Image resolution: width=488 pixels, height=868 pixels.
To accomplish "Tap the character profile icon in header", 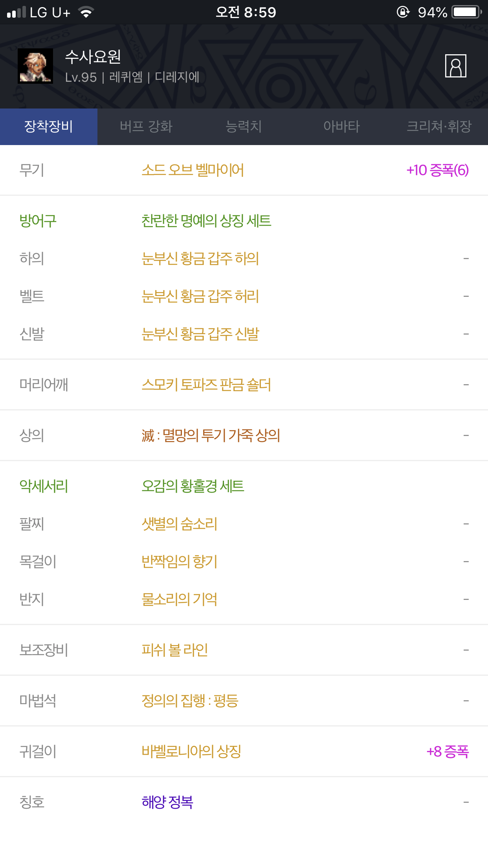I will (455, 66).
